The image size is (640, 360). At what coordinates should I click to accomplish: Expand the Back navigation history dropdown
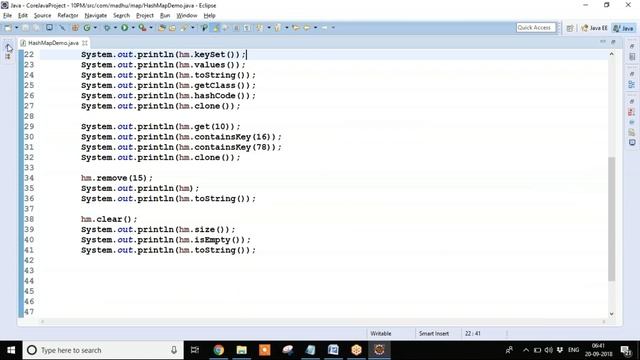tap(315, 28)
